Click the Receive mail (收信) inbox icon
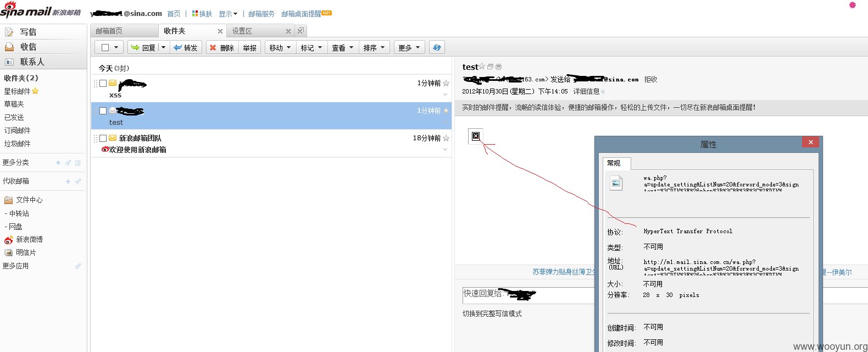The image size is (868, 352). (9, 47)
